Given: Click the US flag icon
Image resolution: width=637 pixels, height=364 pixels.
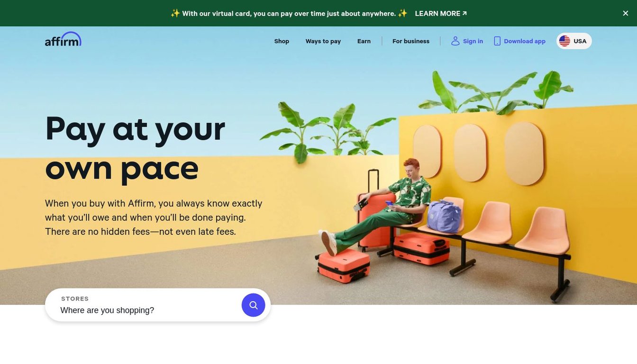Looking at the screenshot, I should click(x=564, y=41).
